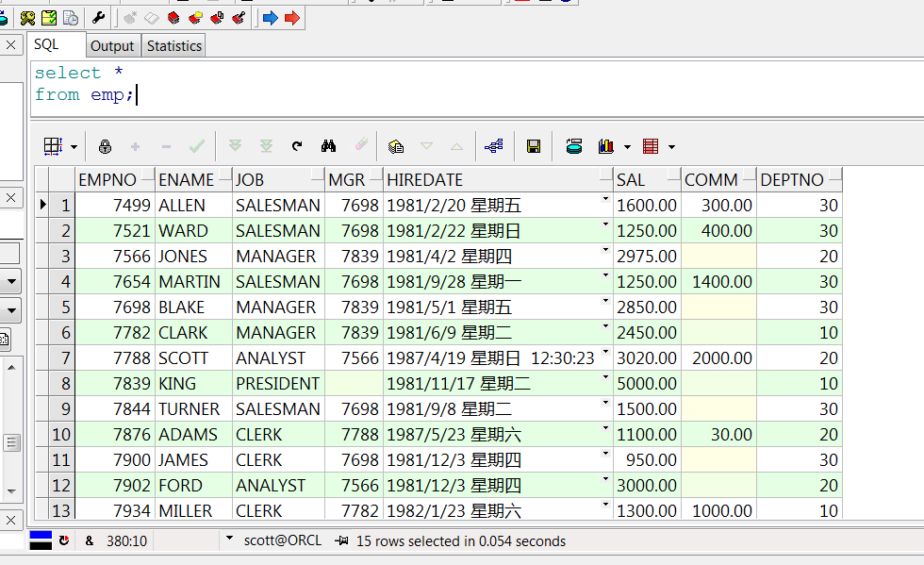Open date picker arrow in KING's HIREDATE cell
The width and height of the screenshot is (924, 565).
pyautogui.click(x=605, y=377)
